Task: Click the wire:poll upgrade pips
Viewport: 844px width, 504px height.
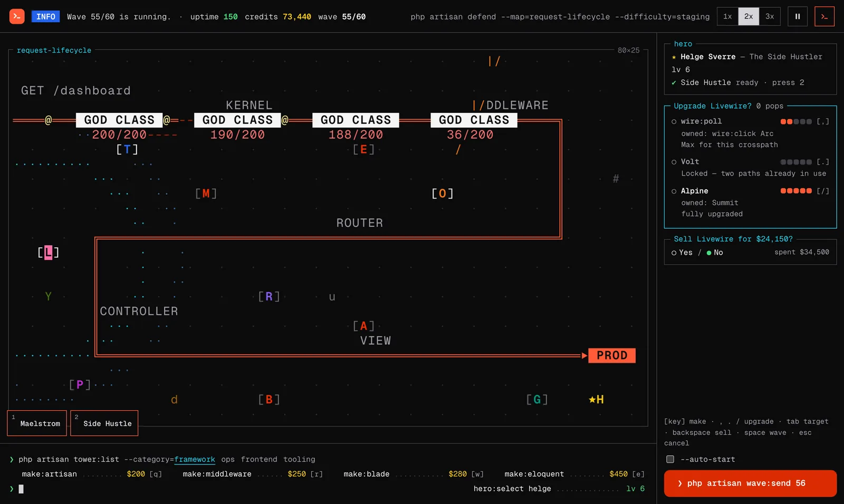Action: click(x=796, y=122)
